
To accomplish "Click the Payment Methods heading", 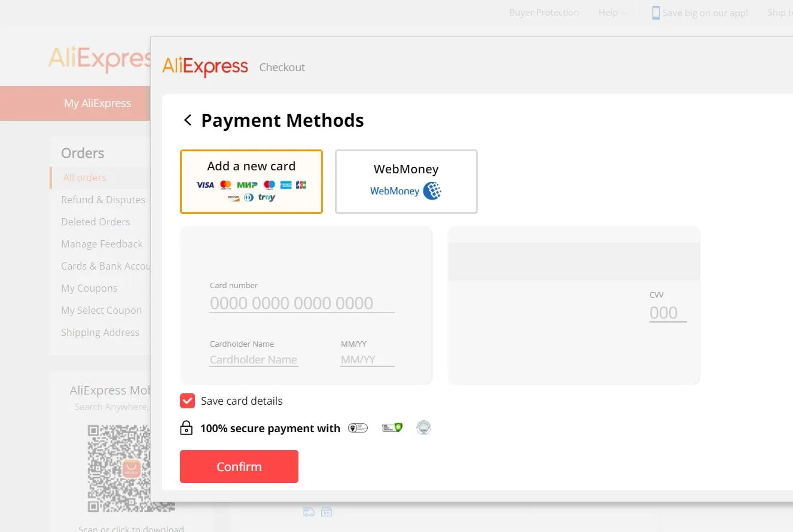I will coord(282,120).
